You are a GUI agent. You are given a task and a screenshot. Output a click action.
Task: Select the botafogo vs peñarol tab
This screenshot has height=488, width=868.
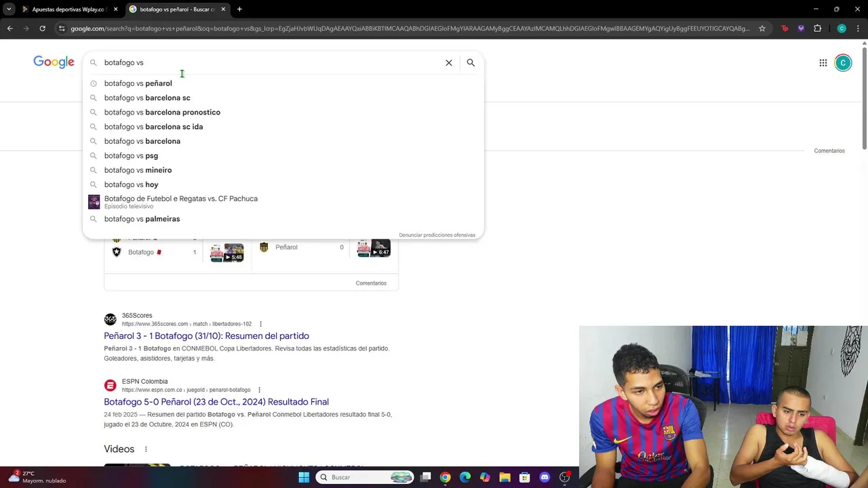coord(177,9)
